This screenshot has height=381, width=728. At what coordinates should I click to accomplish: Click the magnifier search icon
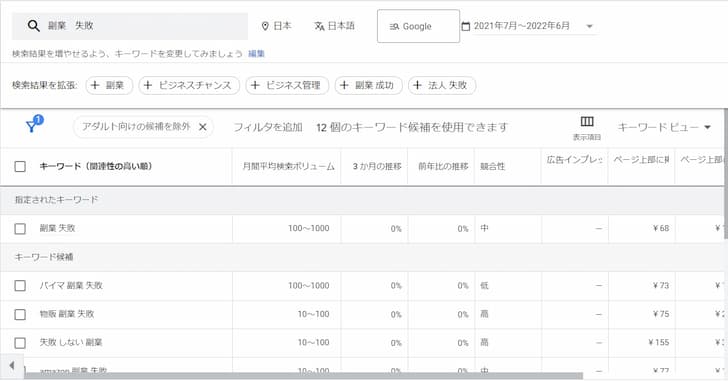[33, 26]
